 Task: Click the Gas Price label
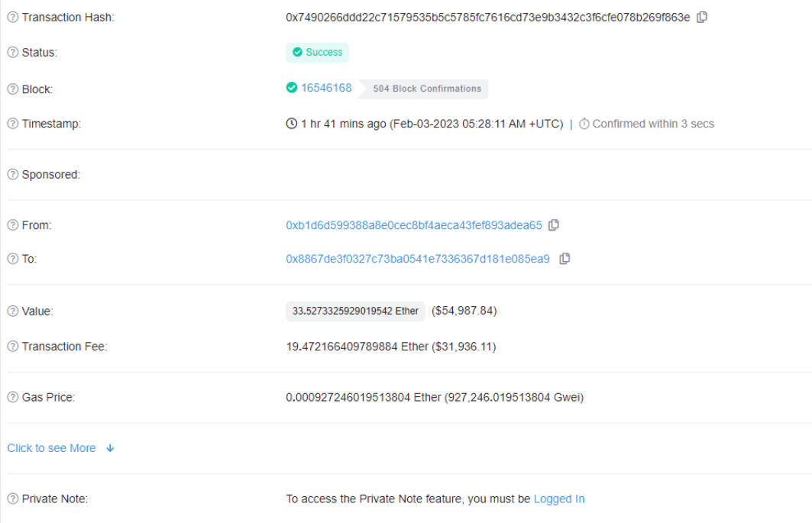[48, 397]
